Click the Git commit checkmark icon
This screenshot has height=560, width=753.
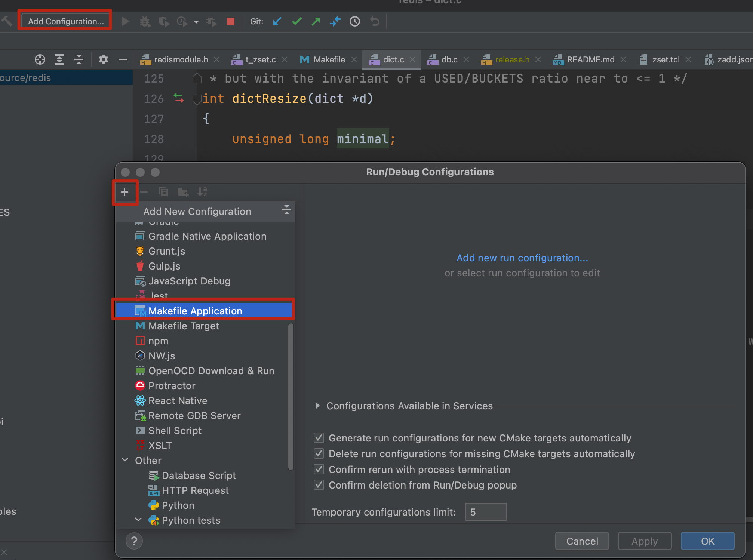[x=297, y=21]
